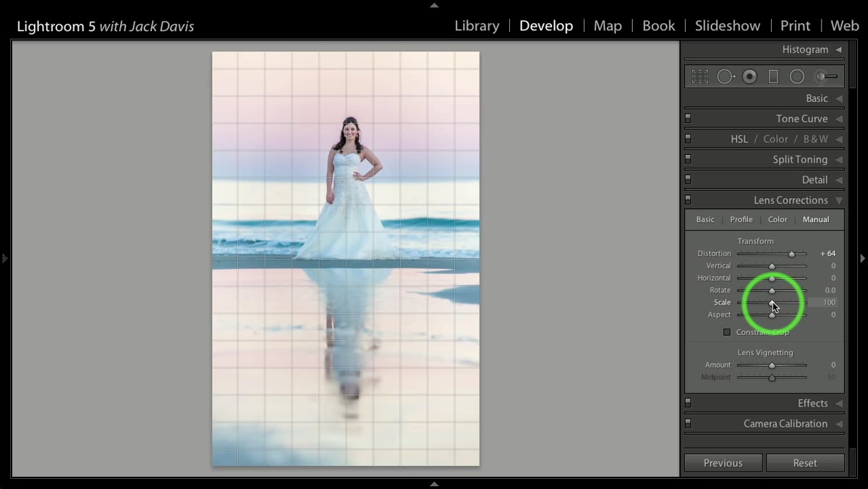Expand the Tone Curve panel

(x=839, y=119)
